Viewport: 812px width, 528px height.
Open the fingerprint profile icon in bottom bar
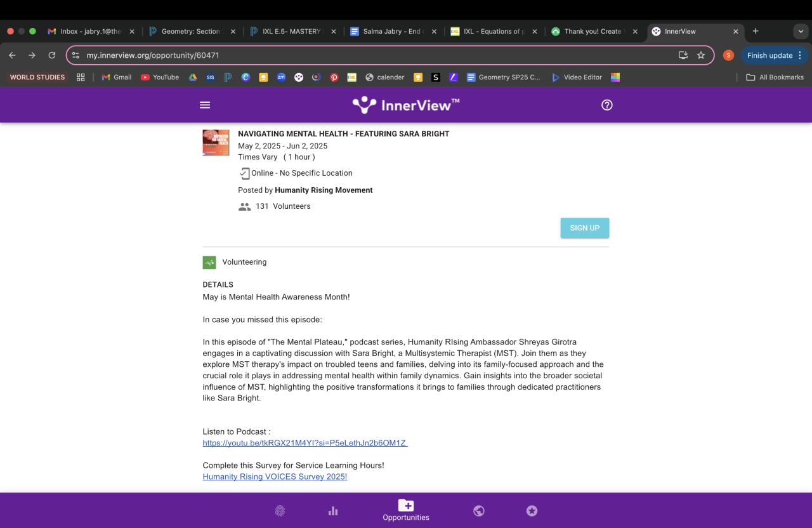[x=280, y=511]
